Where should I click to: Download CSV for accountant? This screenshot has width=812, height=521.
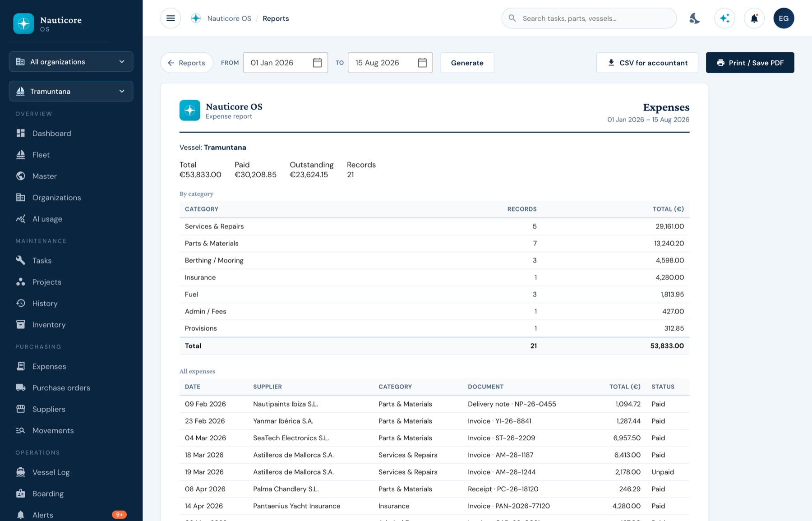coord(647,63)
